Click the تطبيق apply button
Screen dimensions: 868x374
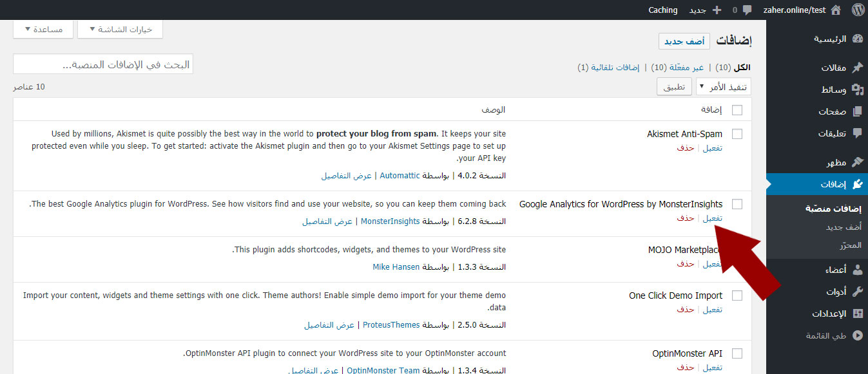click(675, 87)
